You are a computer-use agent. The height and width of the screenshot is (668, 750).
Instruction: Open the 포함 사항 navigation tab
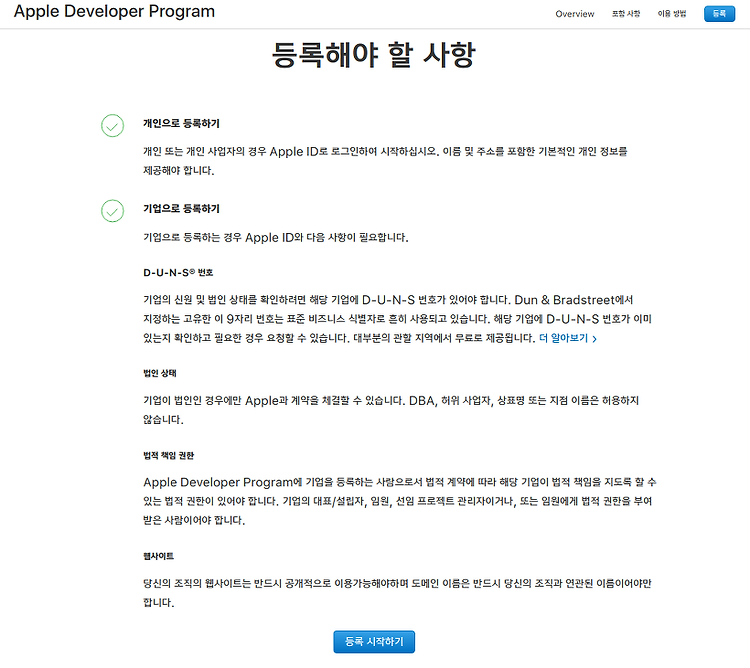[626, 14]
